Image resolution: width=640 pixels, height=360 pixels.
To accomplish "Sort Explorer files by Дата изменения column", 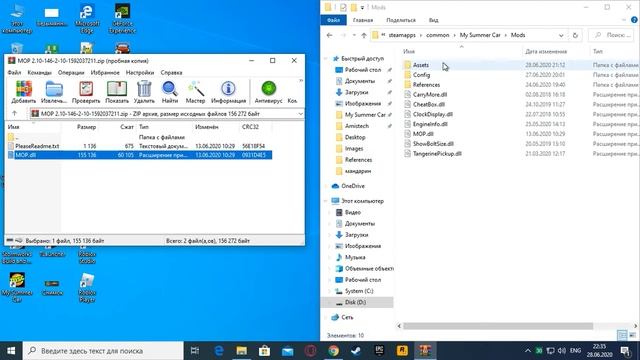I will [x=546, y=51].
